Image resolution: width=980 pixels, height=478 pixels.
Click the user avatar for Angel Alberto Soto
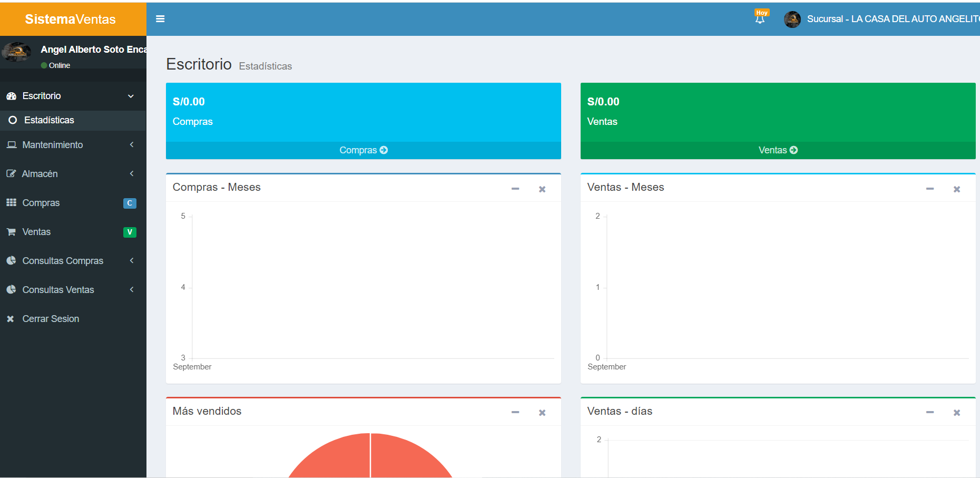click(x=16, y=52)
